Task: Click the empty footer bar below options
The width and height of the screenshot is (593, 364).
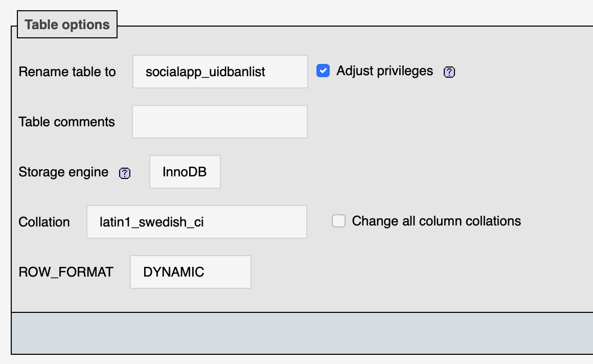Action: click(x=296, y=333)
